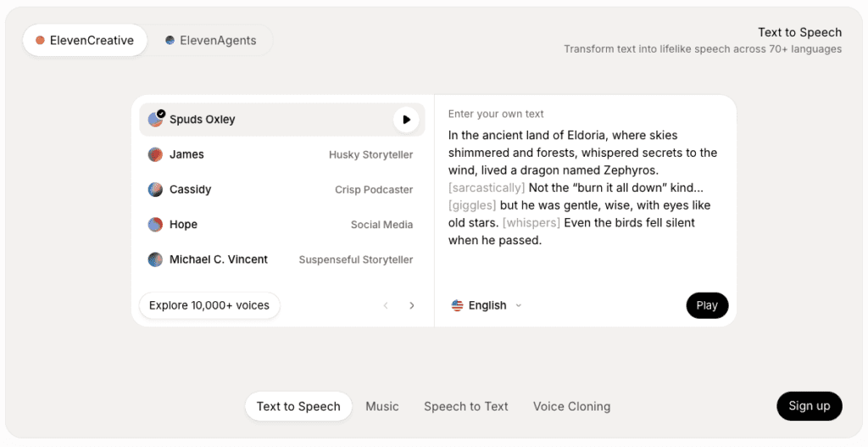Expand language chevron next to English
Viewport: 868px width, 447px height.
pos(519,305)
